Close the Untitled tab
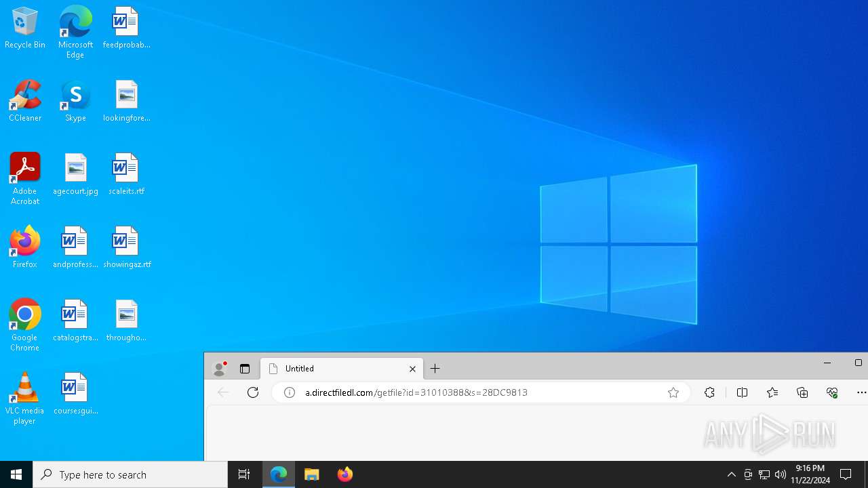868x488 pixels. click(412, 369)
